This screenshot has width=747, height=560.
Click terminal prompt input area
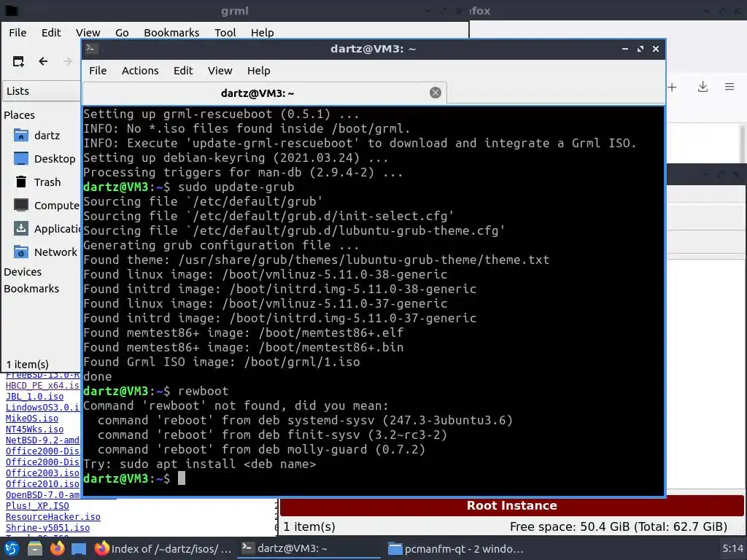pos(182,478)
